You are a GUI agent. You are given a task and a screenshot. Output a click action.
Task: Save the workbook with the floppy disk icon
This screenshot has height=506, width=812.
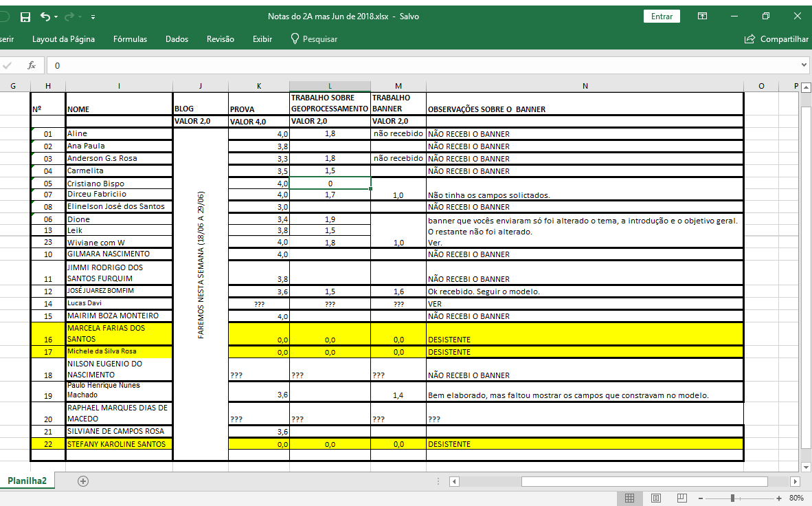click(x=25, y=17)
